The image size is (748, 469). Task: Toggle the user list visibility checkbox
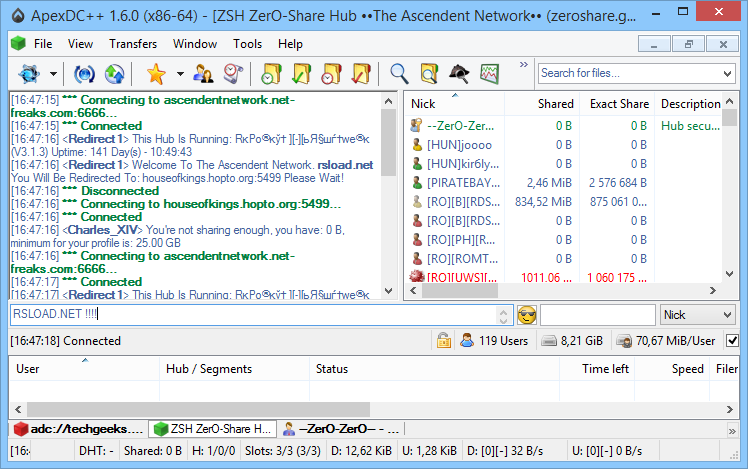(x=732, y=341)
